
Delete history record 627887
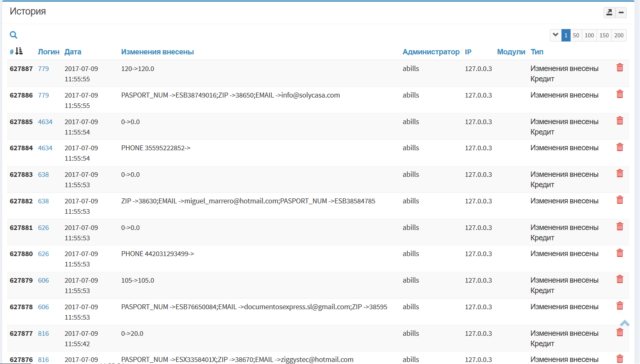[620, 68]
